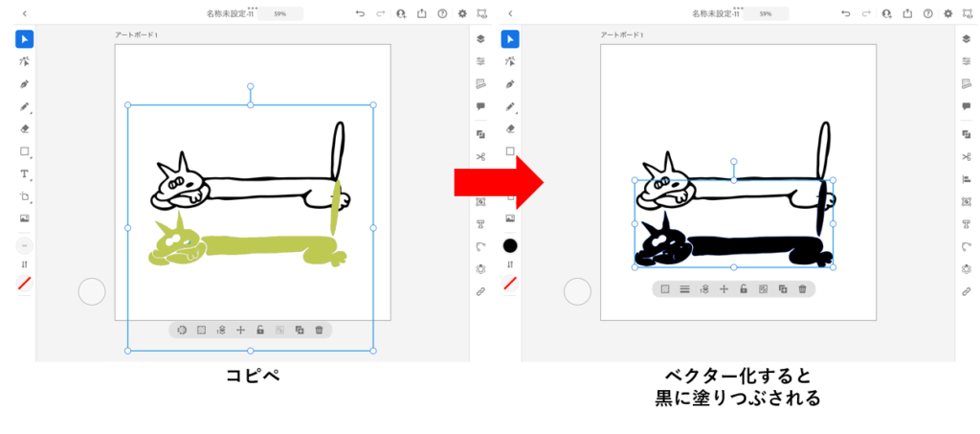Viewport: 980px width, 434px height.
Task: Delete the selection in left screenshot's context bar
Action: click(319, 330)
